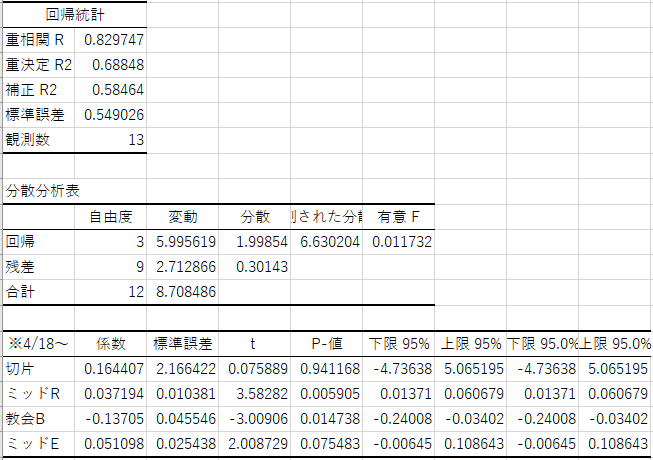This screenshot has height=460, width=653.
Task: Click the ミッドE standard error 0.025438
Action: point(182,444)
